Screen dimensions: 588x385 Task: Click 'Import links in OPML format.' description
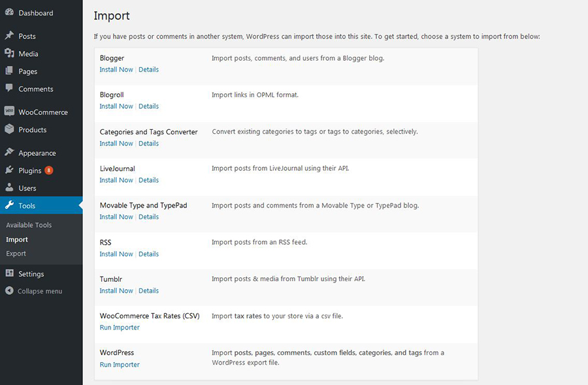pos(255,95)
